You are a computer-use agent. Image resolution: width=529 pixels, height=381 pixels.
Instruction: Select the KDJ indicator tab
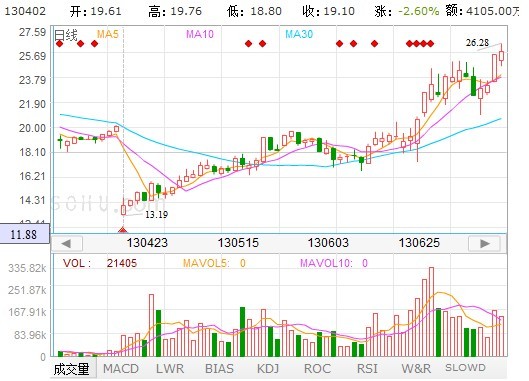(x=268, y=369)
